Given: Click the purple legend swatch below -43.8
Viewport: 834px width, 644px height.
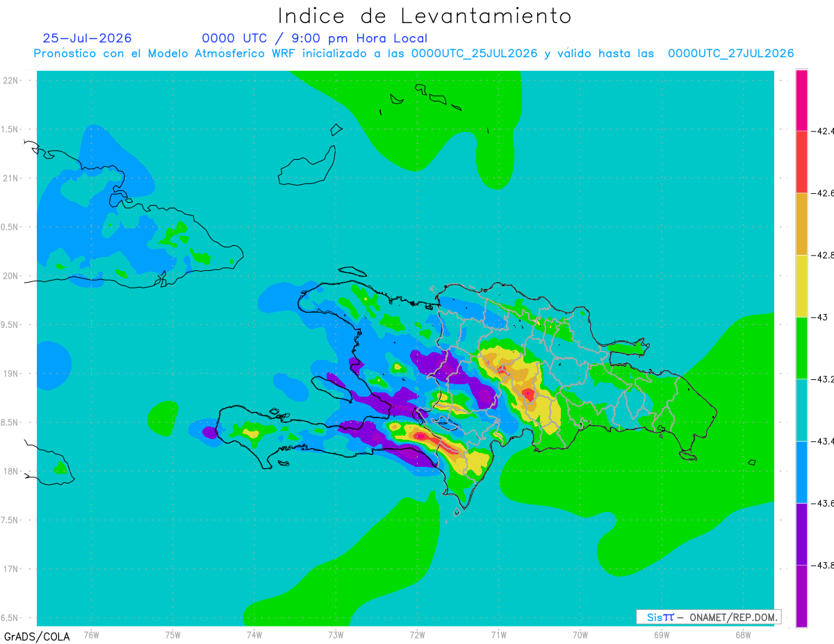Looking at the screenshot, I should click(801, 596).
